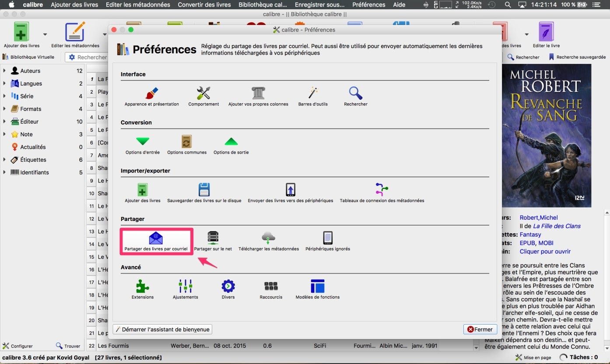Click Editer le livre toolbar icon
The width and height of the screenshot is (610, 364).
click(x=546, y=35)
